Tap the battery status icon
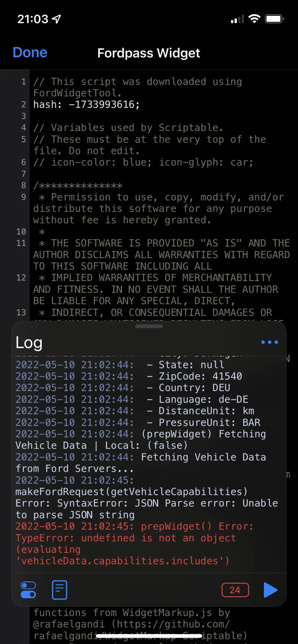Screen dimensions: 298x644 (274, 19)
